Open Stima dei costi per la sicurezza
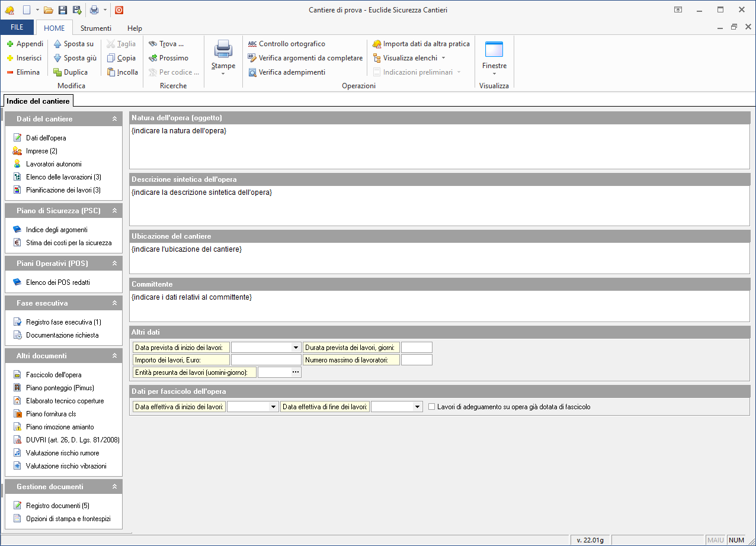 tap(68, 243)
